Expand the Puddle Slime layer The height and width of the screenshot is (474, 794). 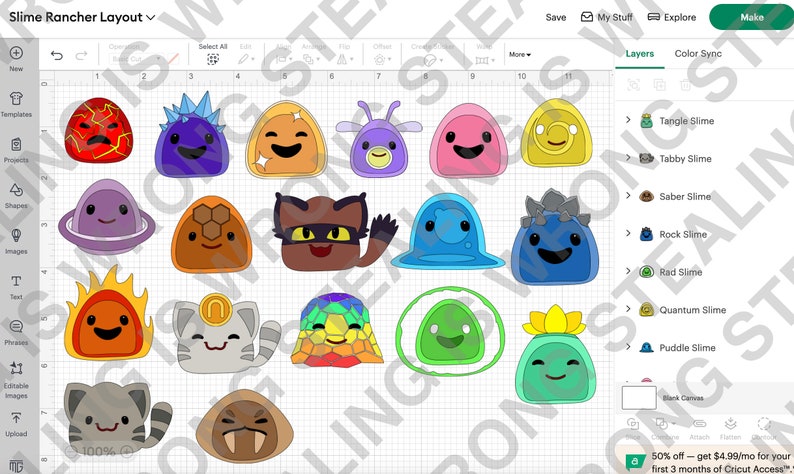[628, 347]
